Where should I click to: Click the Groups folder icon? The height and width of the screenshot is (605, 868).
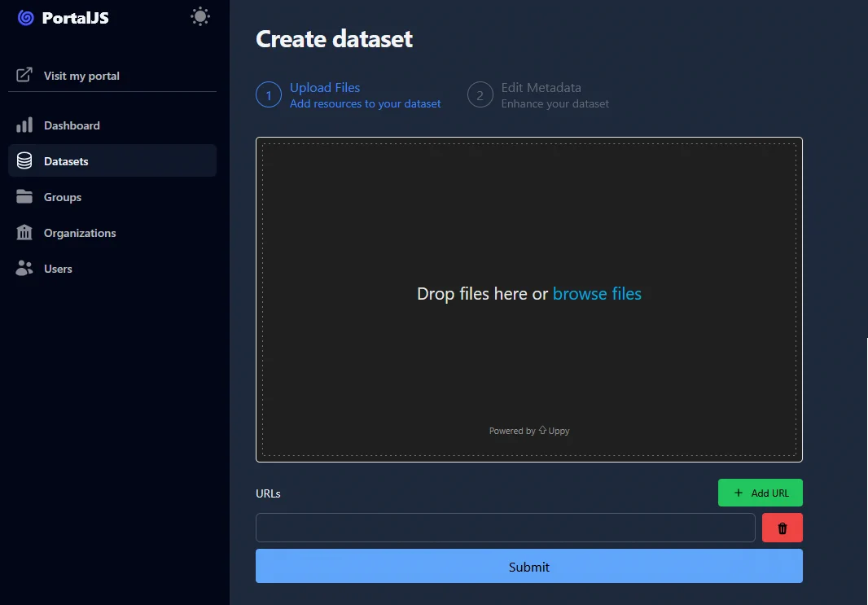[23, 196]
